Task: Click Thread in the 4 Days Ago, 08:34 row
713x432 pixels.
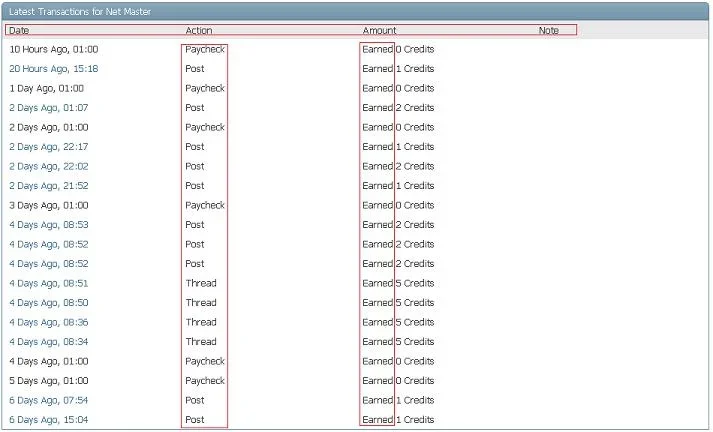Action: point(201,342)
